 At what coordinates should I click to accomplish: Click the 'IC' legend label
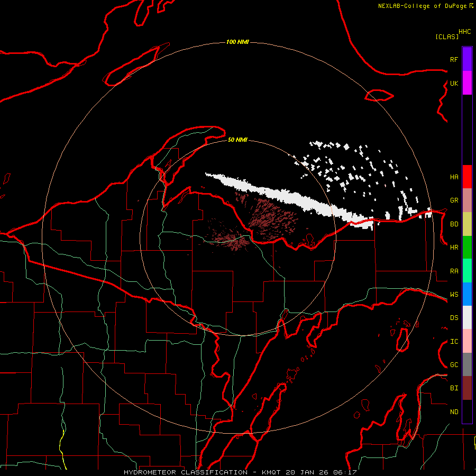454,342
